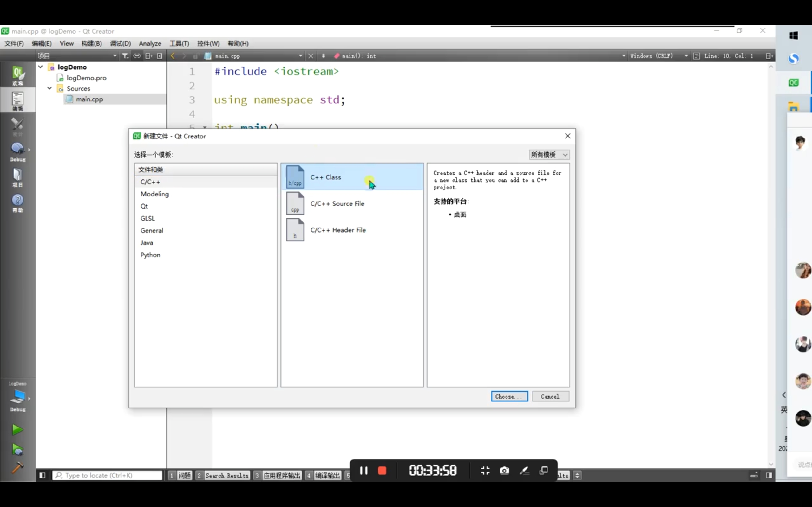Click the Build hammer icon
Screen dimensions: 812x507
[17, 467]
